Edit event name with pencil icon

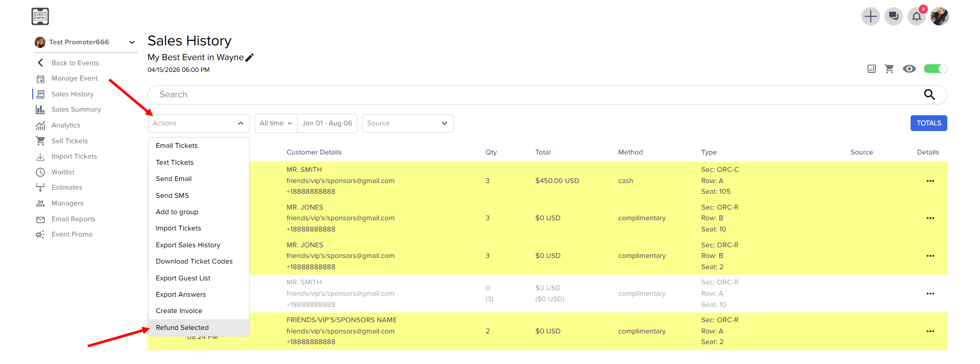pos(250,58)
